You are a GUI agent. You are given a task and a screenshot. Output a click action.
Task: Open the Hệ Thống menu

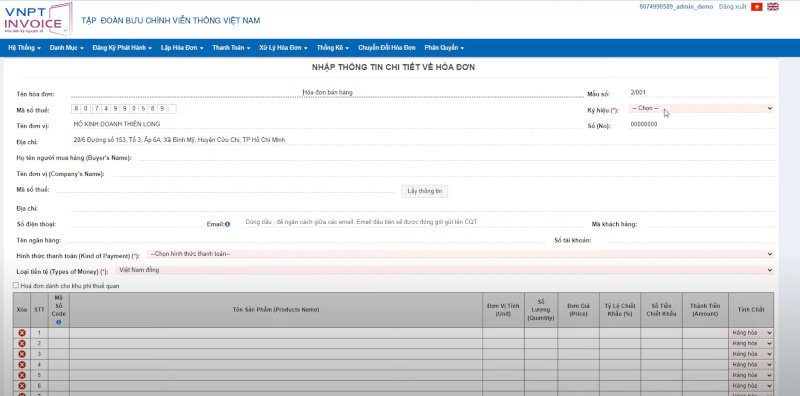[24, 48]
